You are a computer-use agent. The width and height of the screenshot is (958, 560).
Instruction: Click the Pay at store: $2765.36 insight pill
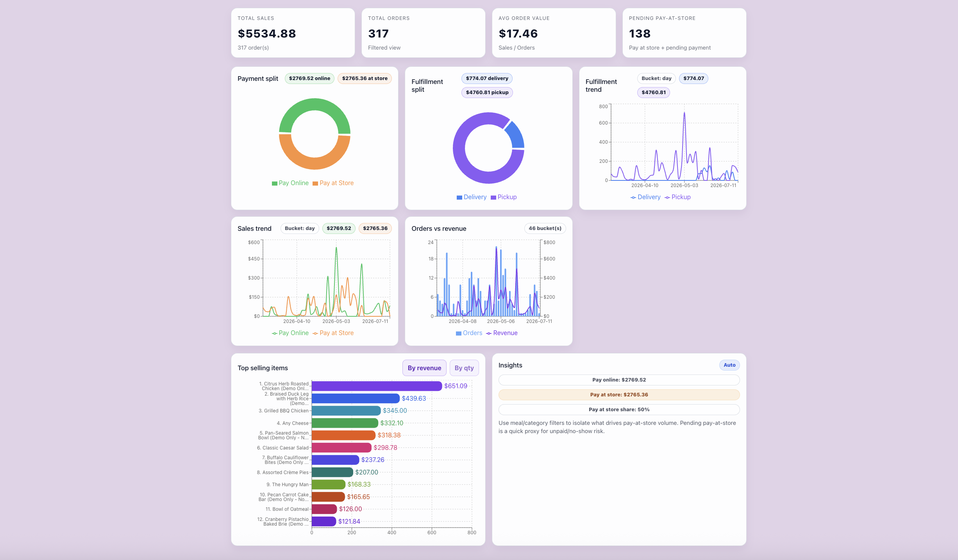(x=619, y=394)
